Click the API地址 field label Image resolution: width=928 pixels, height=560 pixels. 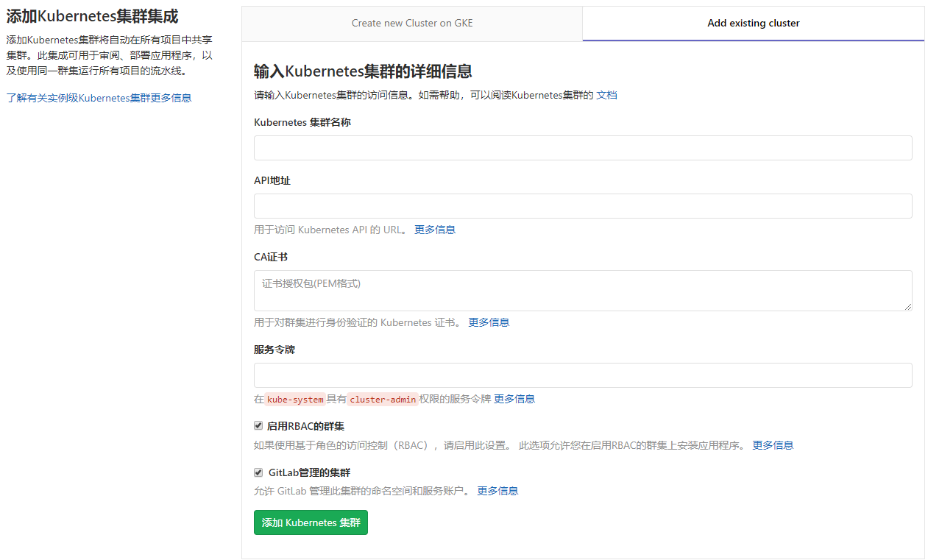(x=272, y=180)
